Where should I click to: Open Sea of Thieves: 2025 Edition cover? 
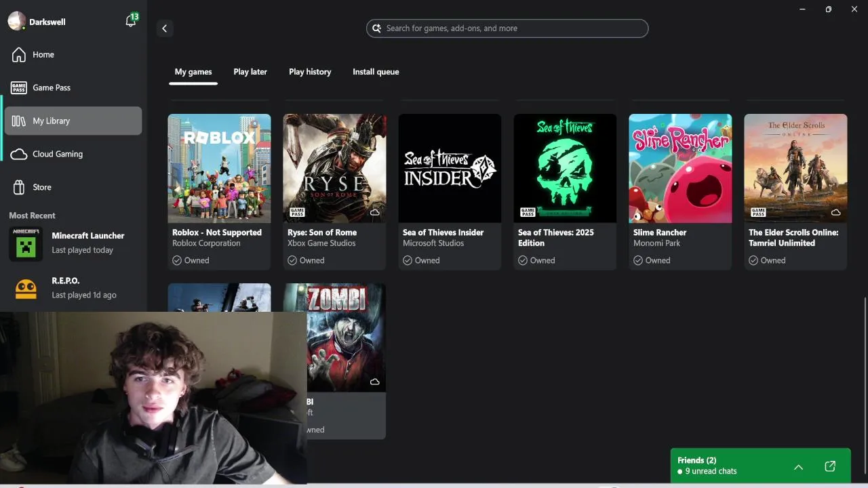point(565,168)
